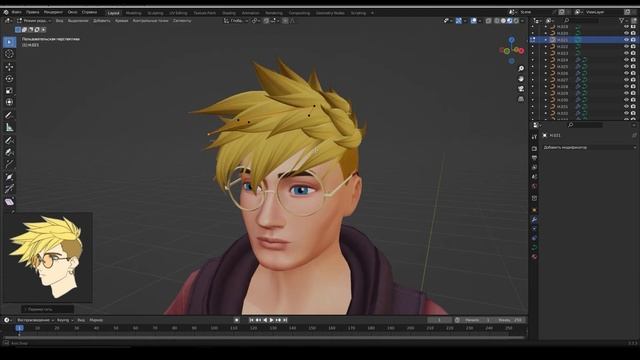Open the Tool settings properties tab

click(x=534, y=137)
